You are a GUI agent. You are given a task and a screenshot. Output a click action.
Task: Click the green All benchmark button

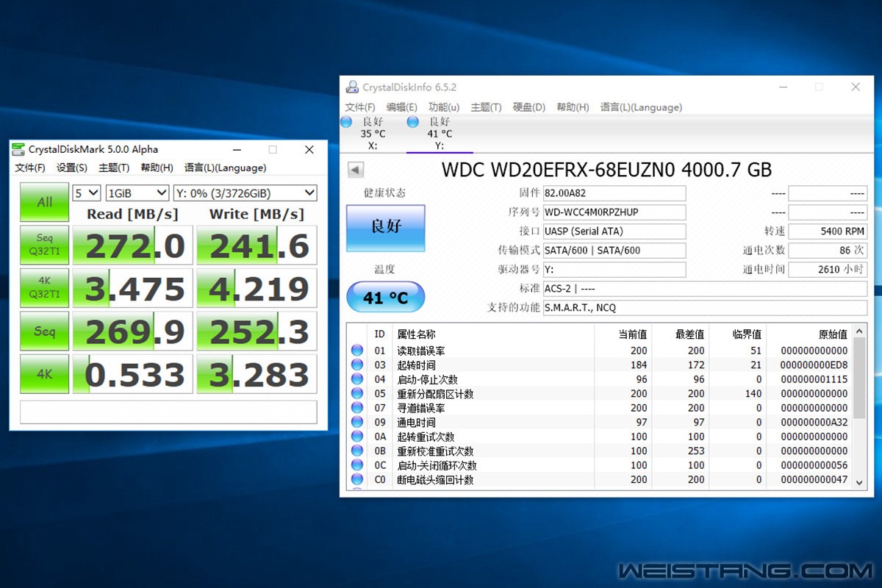(44, 201)
